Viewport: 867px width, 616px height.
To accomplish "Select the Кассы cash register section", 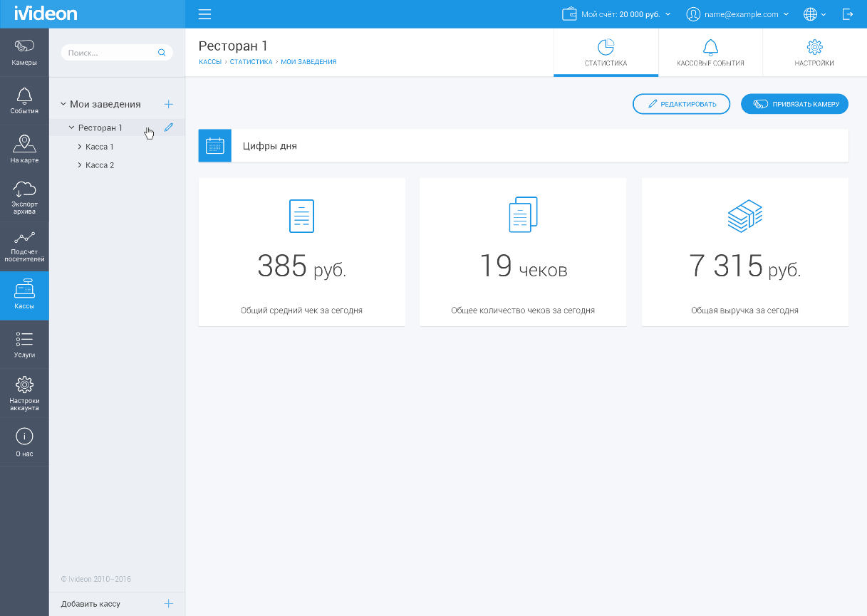I will pyautogui.click(x=24, y=296).
